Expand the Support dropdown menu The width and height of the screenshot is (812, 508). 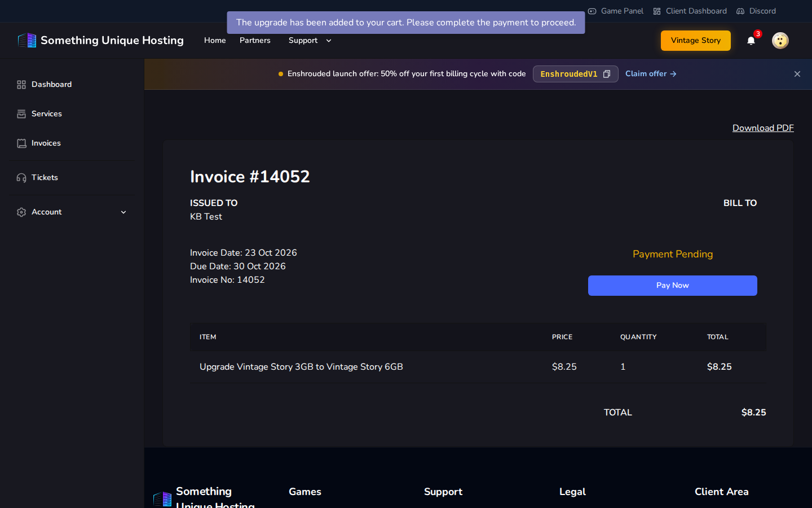310,41
